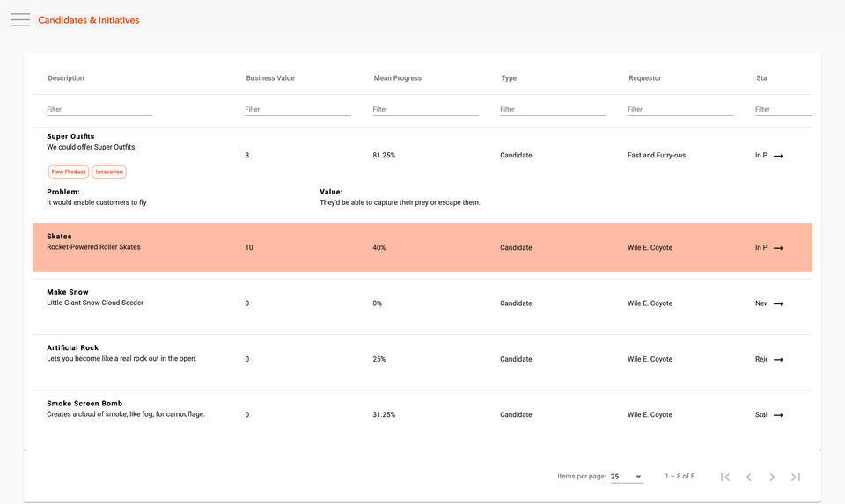Select the Artificial Rock row title
845x504 pixels.
click(x=73, y=347)
